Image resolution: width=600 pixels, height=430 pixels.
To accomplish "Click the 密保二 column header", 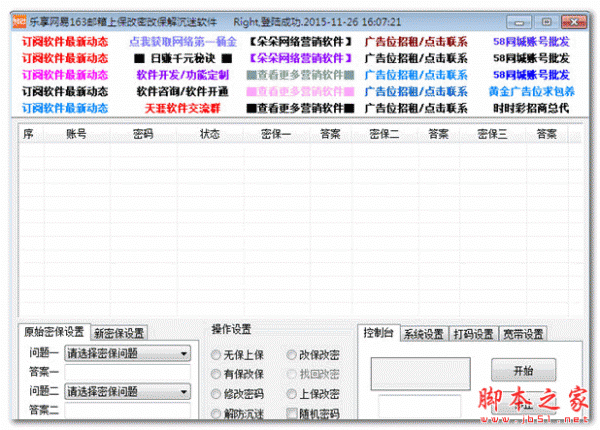I will (x=384, y=134).
